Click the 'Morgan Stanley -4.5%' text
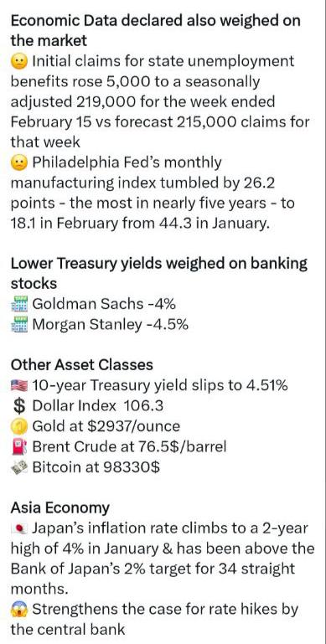This screenshot has height=644, width=326. [110, 325]
